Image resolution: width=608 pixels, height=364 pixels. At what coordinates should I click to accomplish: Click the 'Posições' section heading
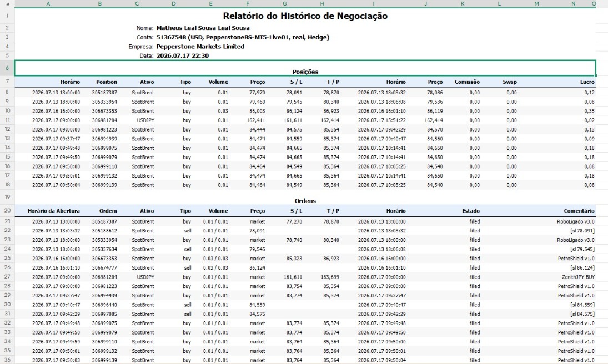click(x=305, y=72)
